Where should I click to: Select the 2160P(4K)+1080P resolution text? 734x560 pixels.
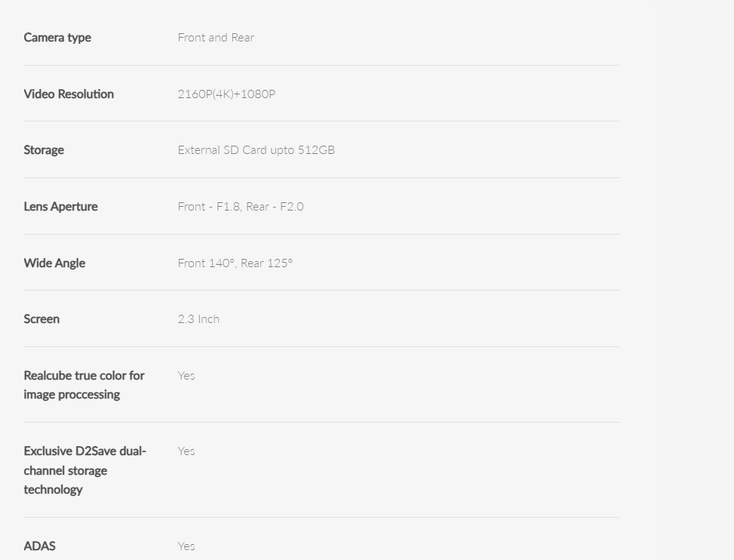click(x=226, y=94)
